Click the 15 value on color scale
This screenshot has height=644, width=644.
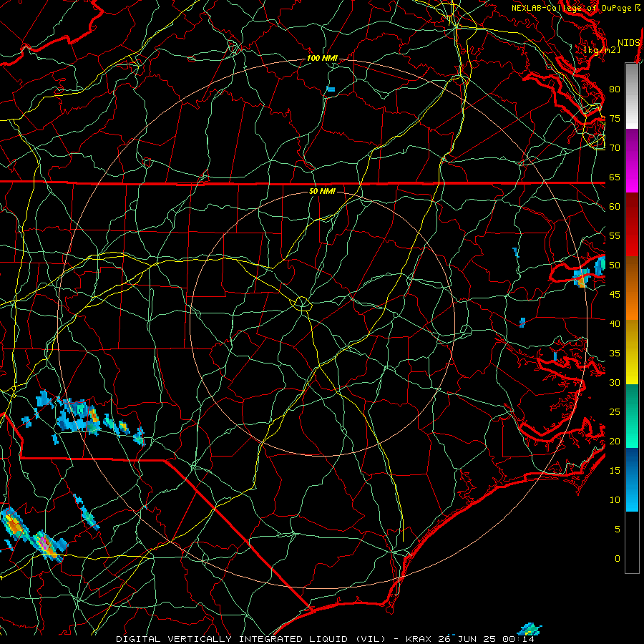click(615, 470)
